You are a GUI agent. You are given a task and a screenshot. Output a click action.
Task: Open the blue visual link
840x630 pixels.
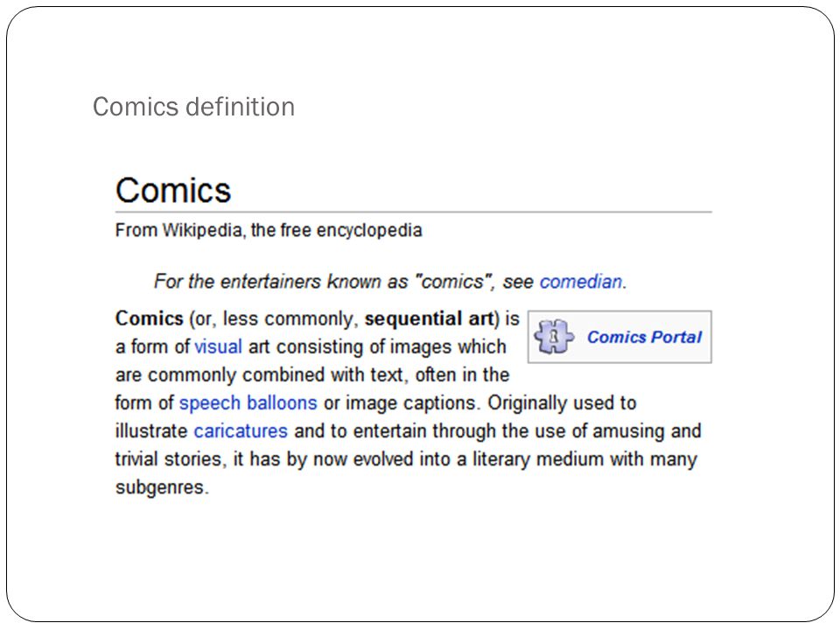pyautogui.click(x=218, y=346)
